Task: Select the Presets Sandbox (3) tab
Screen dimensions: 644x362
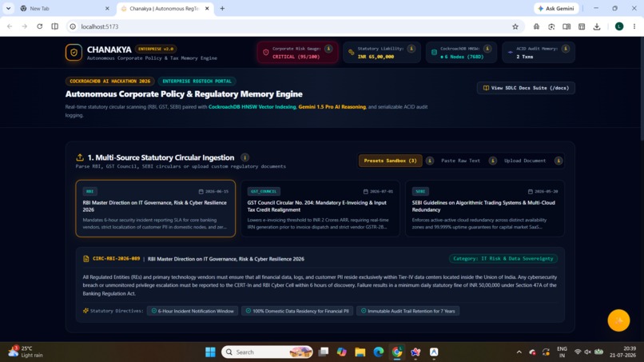Action: pos(390,161)
